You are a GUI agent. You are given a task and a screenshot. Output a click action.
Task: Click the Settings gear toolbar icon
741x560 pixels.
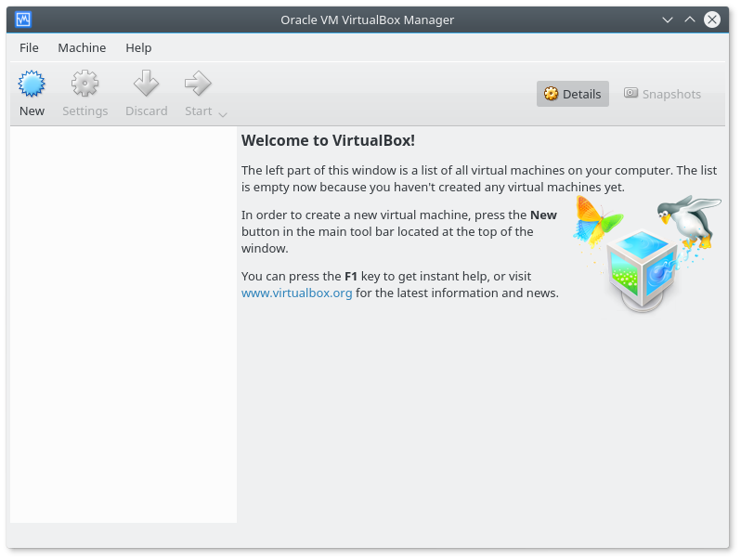tap(84, 85)
